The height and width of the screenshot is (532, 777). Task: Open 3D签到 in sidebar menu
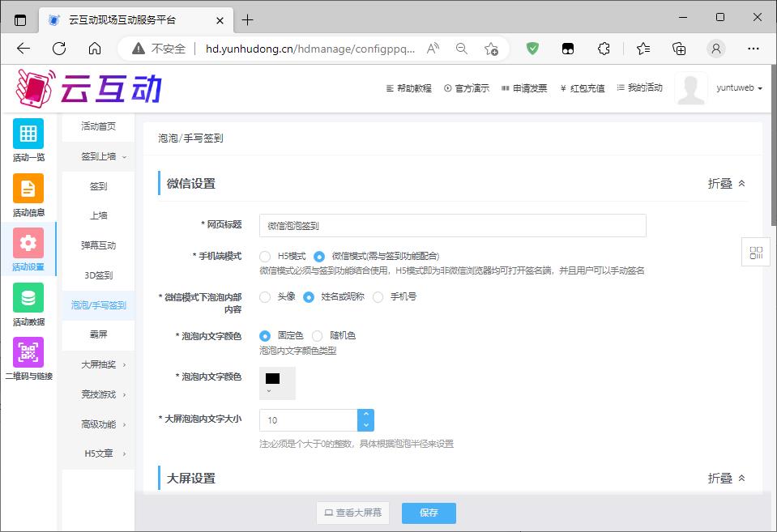click(98, 275)
